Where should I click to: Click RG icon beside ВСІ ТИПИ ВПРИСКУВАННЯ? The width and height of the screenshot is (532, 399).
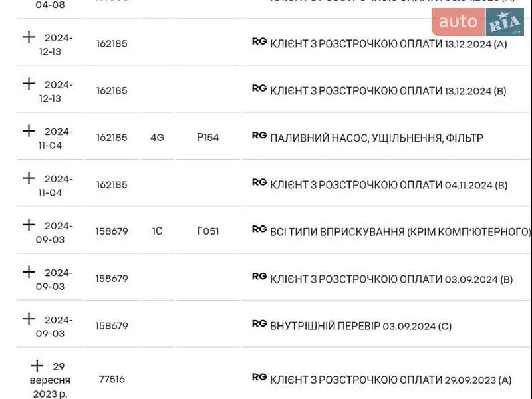(x=259, y=229)
